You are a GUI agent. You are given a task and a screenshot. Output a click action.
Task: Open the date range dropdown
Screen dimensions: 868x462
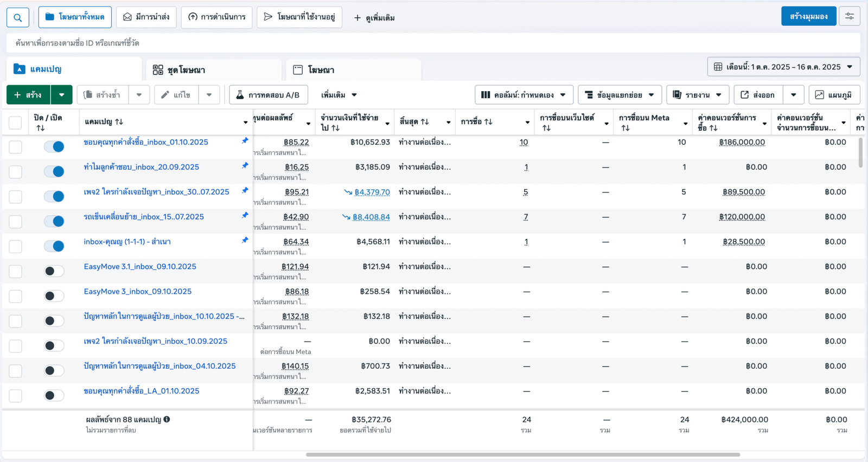pyautogui.click(x=783, y=67)
